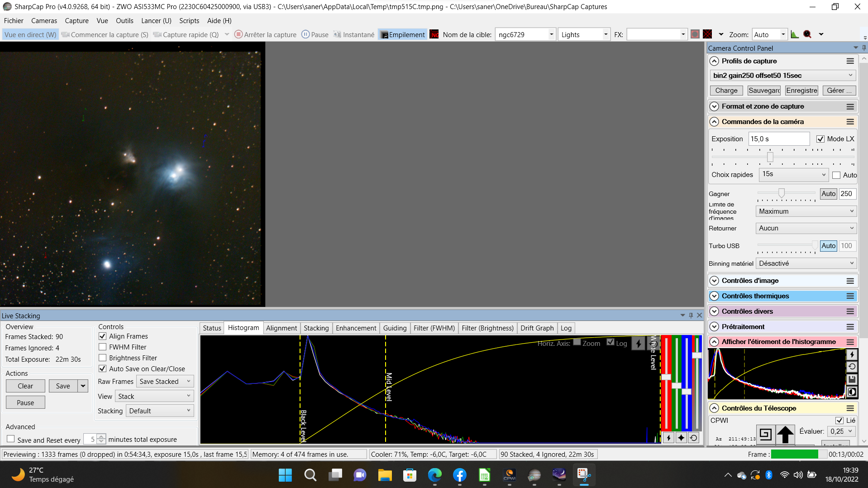This screenshot has width=868, height=488.
Task: Click the four-point star color balance button
Action: point(681,438)
